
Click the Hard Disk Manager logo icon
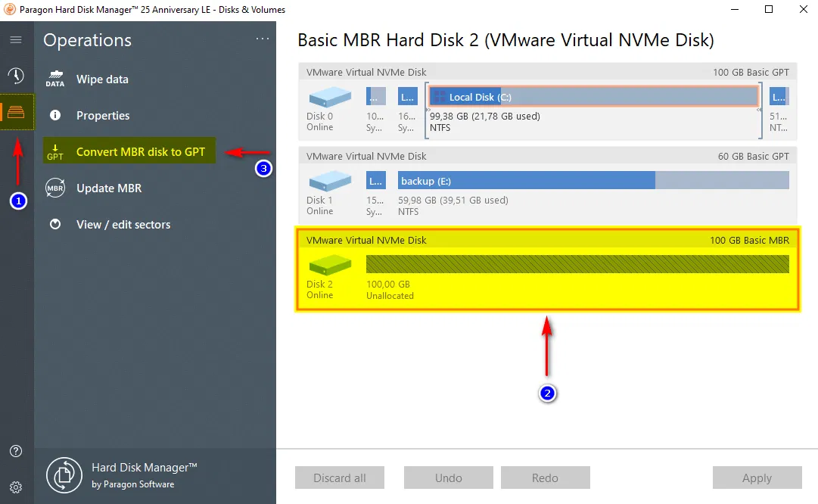(x=64, y=475)
